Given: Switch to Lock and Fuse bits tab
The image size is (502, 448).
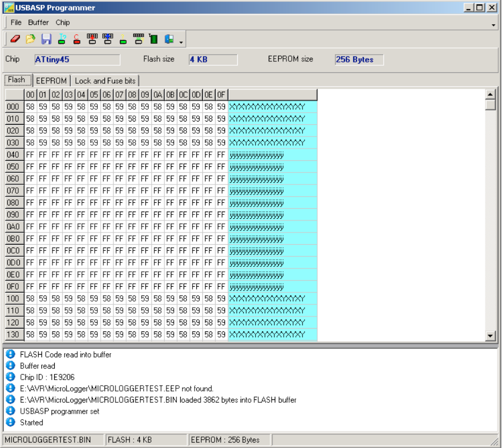Looking at the screenshot, I should point(105,81).
